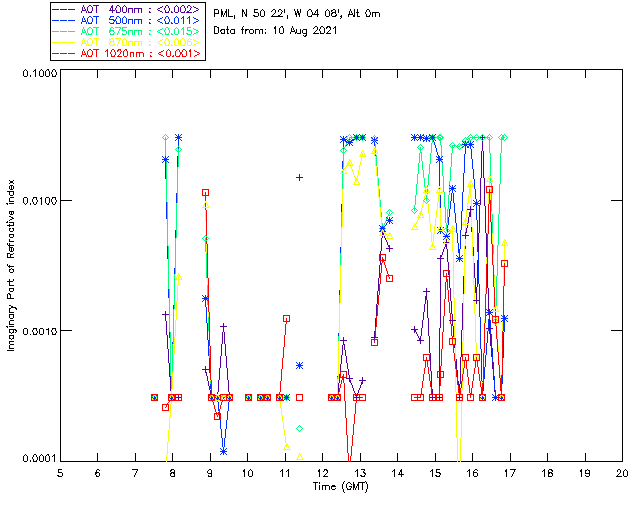The width and height of the screenshot is (640, 512).
Task: Select the x-axis tick label 20
Action: point(622,472)
